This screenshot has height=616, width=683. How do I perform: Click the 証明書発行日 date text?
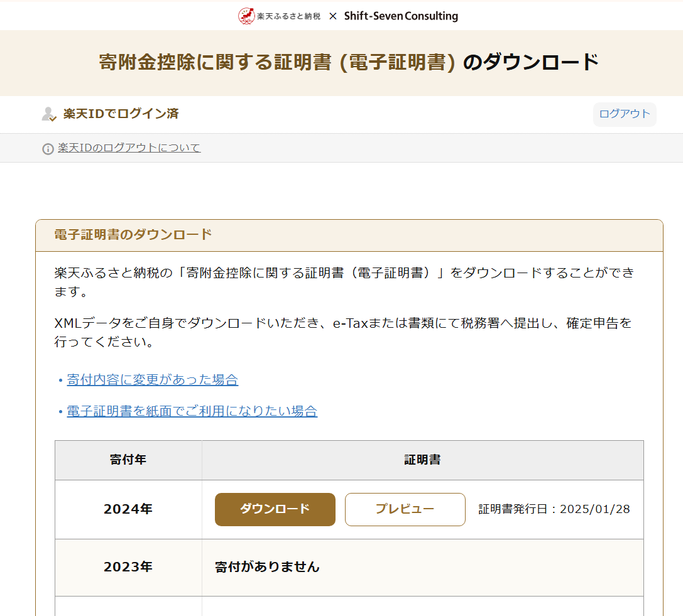(x=554, y=509)
